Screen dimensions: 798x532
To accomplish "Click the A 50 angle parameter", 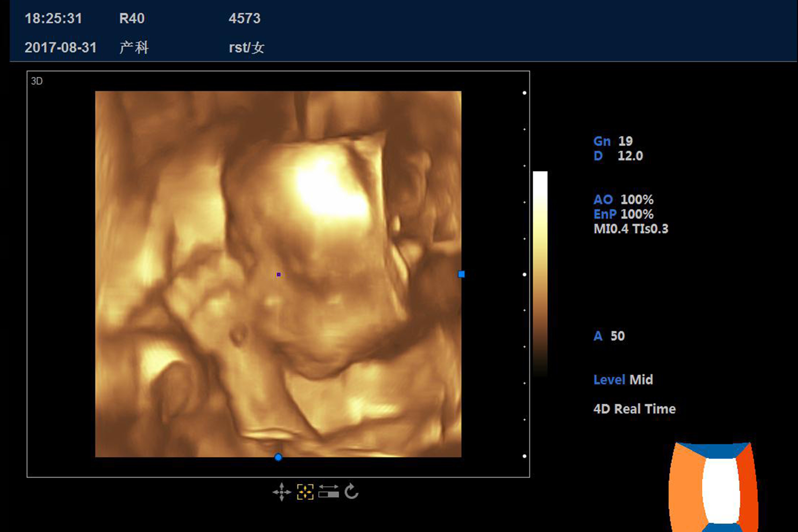I will [x=609, y=336].
